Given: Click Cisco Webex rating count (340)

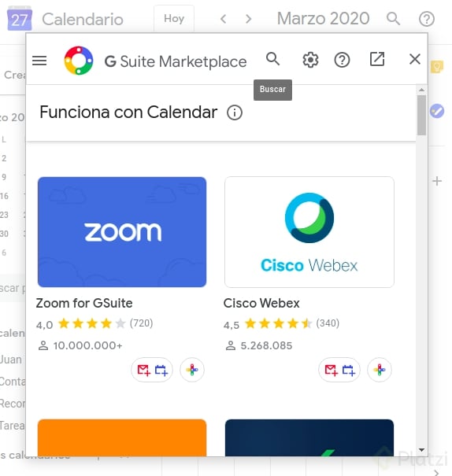Looking at the screenshot, I should point(328,323).
